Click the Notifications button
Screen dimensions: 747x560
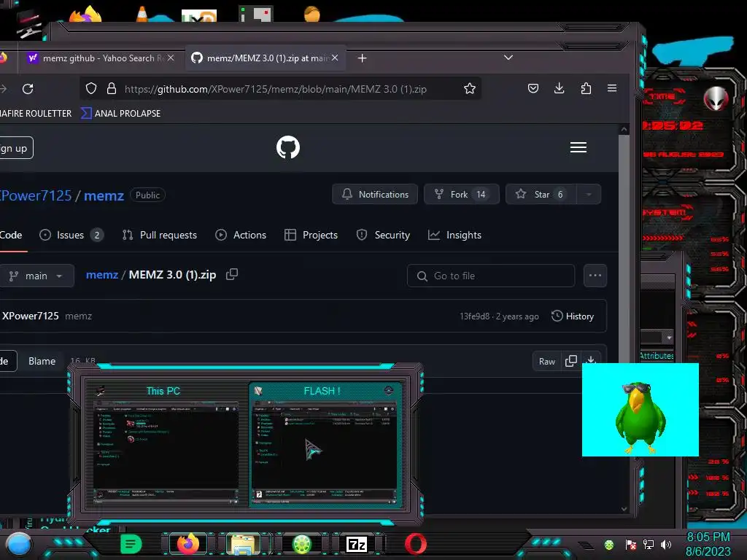pyautogui.click(x=375, y=194)
